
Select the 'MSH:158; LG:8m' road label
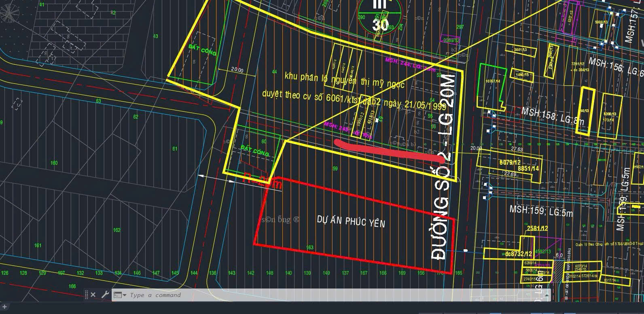553,116
